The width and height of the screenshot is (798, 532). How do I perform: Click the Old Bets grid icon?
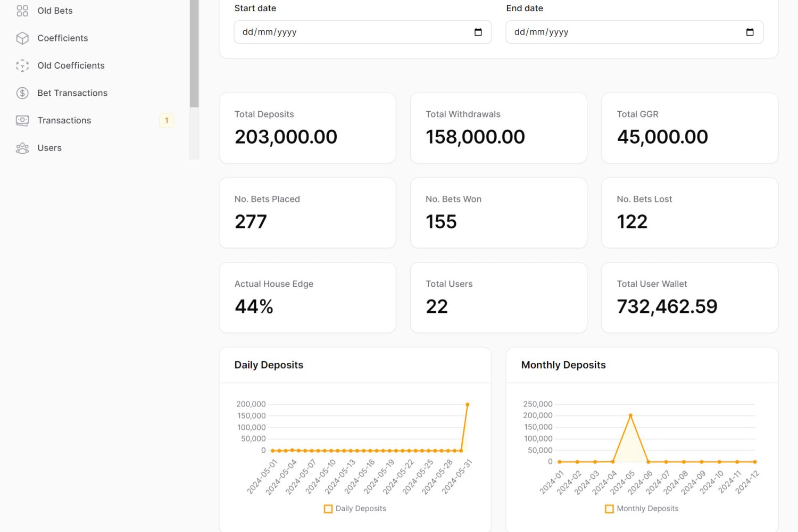click(22, 11)
